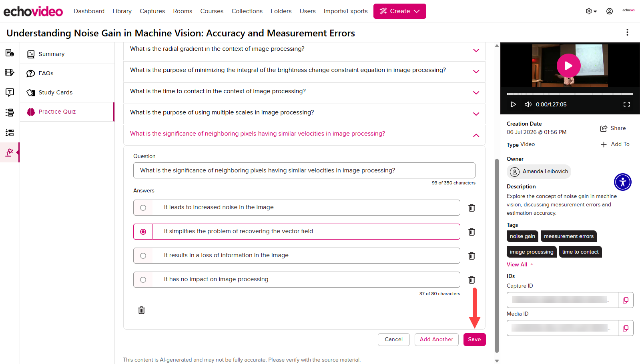
Task: Select radio for 'It leads to increased noise'
Action: click(x=143, y=208)
